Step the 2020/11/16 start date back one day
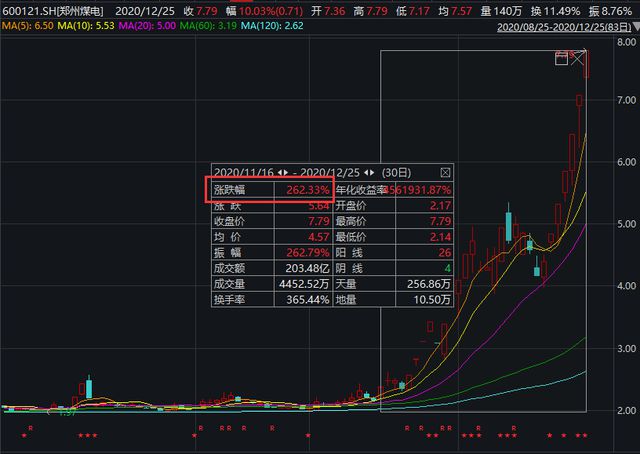Viewport: 640px width, 454px height. point(280,173)
